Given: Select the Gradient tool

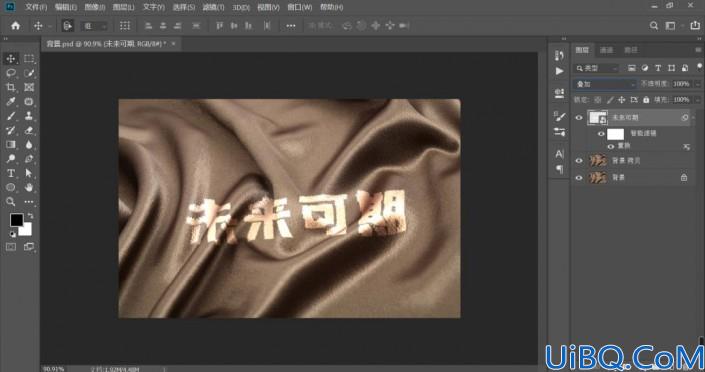Looking at the screenshot, I should pos(11,144).
